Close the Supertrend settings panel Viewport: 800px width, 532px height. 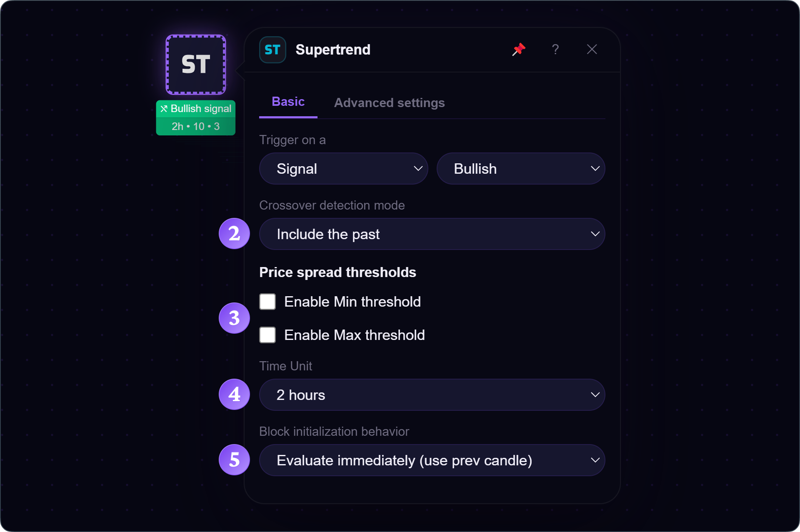click(592, 49)
